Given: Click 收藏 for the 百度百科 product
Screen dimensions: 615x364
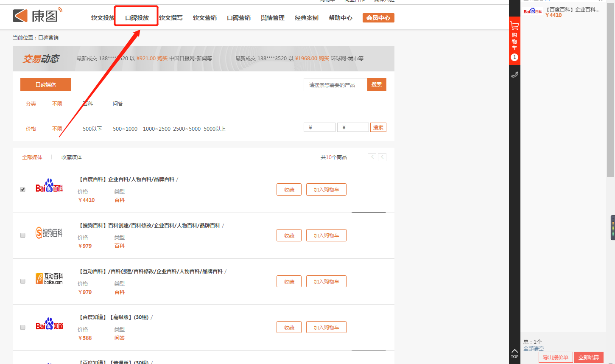Looking at the screenshot, I should [289, 190].
